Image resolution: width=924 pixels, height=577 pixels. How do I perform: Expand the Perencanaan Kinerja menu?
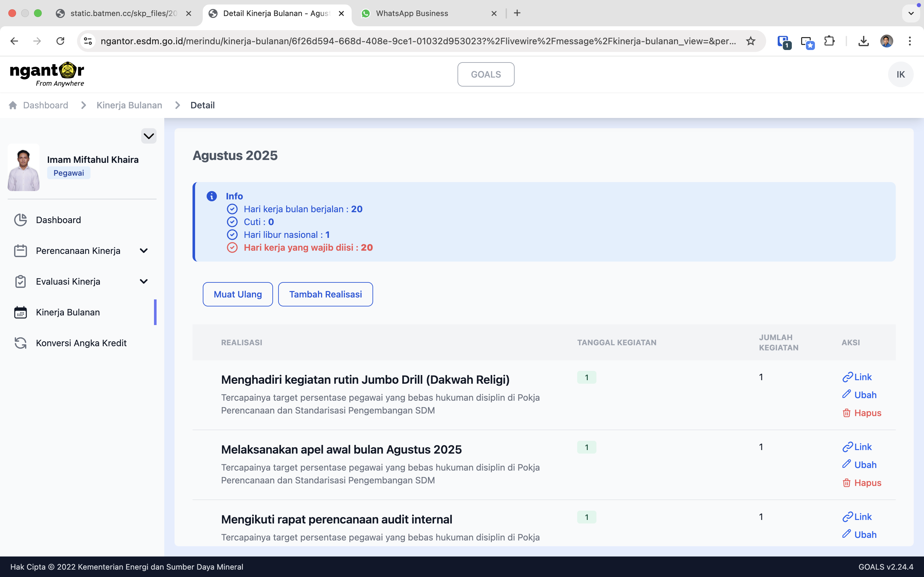[x=143, y=251]
